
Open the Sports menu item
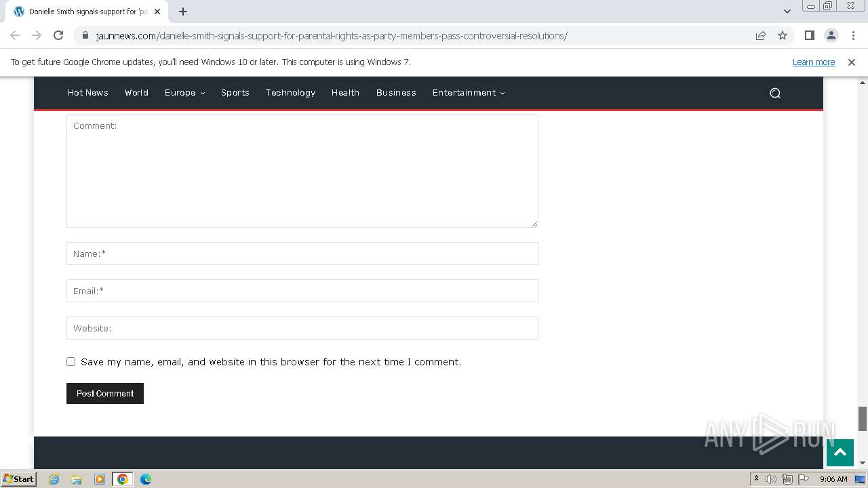click(235, 93)
